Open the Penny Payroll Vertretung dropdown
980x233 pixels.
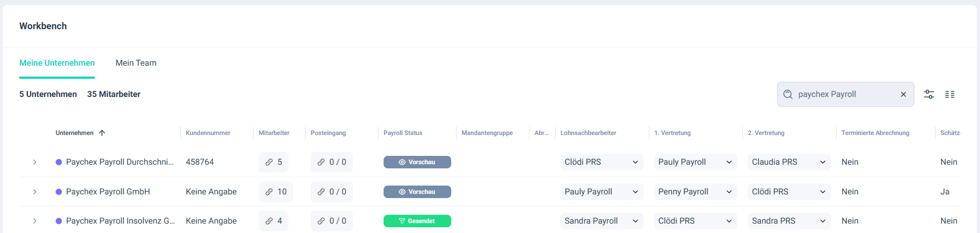pos(695,192)
